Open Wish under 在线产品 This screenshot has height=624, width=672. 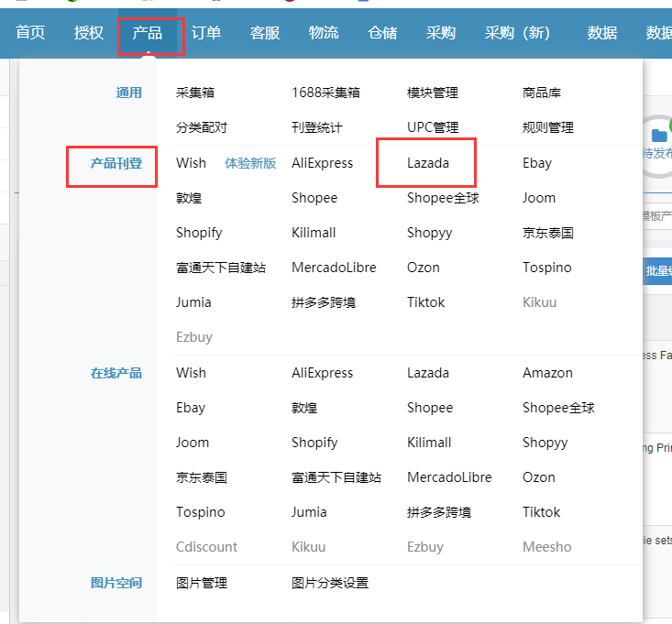(x=191, y=373)
